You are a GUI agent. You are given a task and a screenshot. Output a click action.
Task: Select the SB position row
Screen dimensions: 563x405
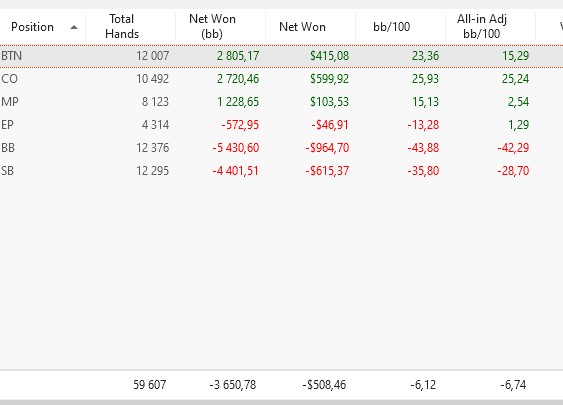282,171
